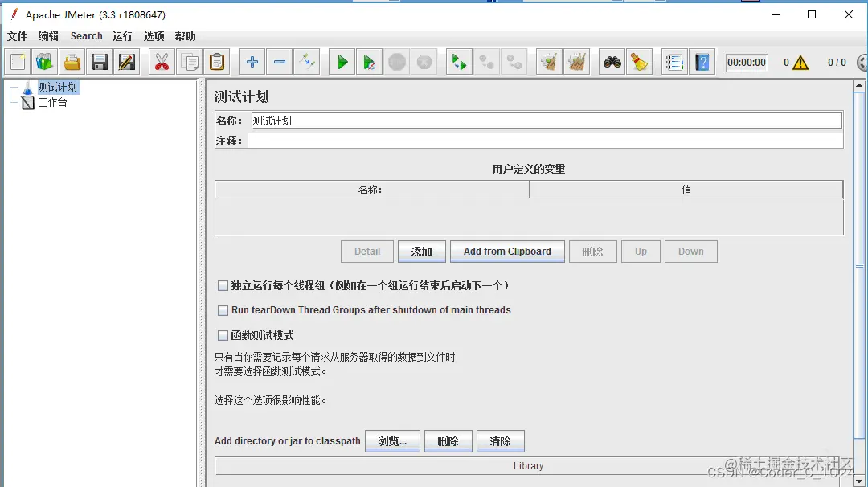
Task: Click the 00:00:00 elapsed time field
Action: [746, 63]
